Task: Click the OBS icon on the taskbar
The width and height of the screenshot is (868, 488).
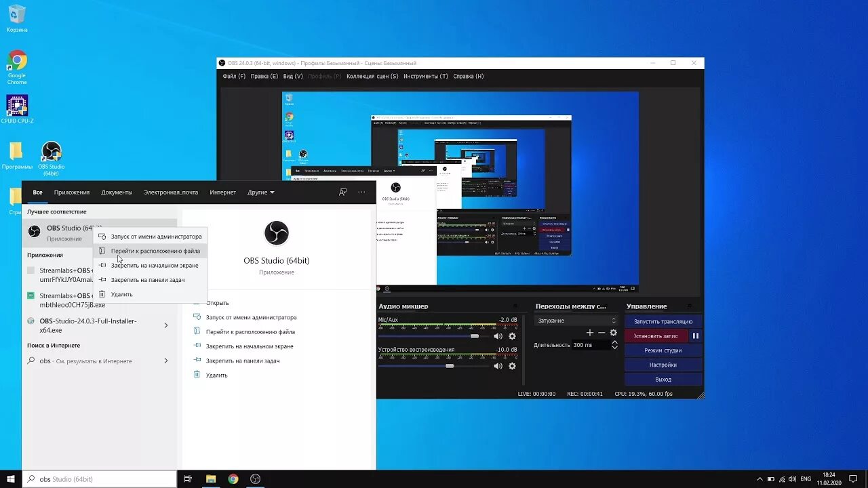Action: [256, 479]
